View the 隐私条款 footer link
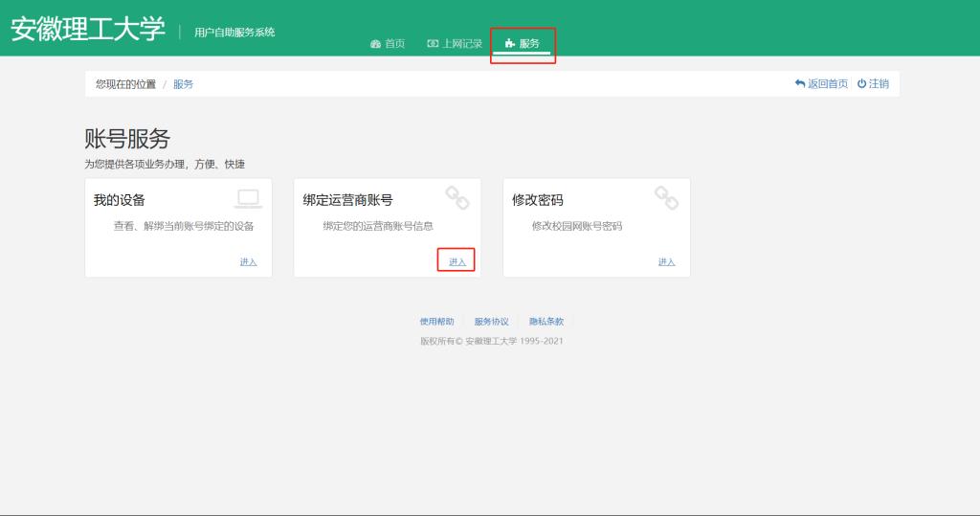This screenshot has width=980, height=516. pyautogui.click(x=546, y=322)
